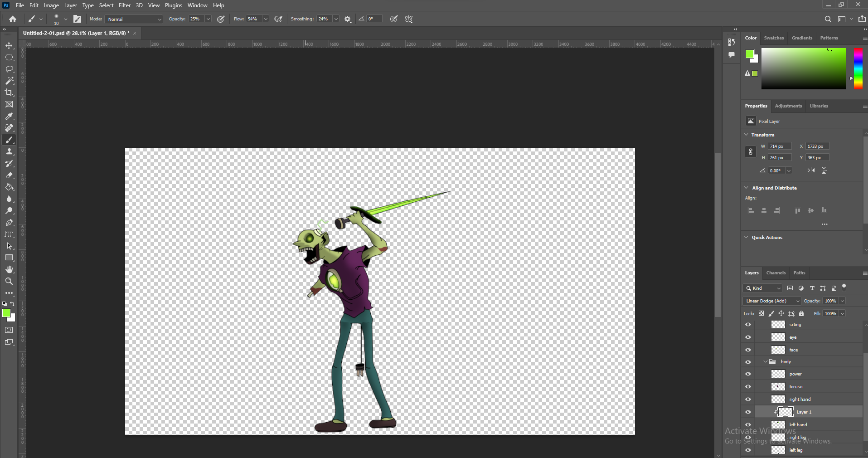Image resolution: width=868 pixels, height=458 pixels.
Task: Hide the face layer
Action: [748, 350]
